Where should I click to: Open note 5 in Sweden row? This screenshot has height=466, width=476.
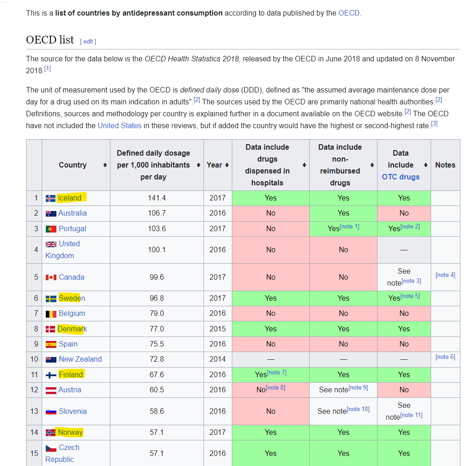pyautogui.click(x=410, y=297)
